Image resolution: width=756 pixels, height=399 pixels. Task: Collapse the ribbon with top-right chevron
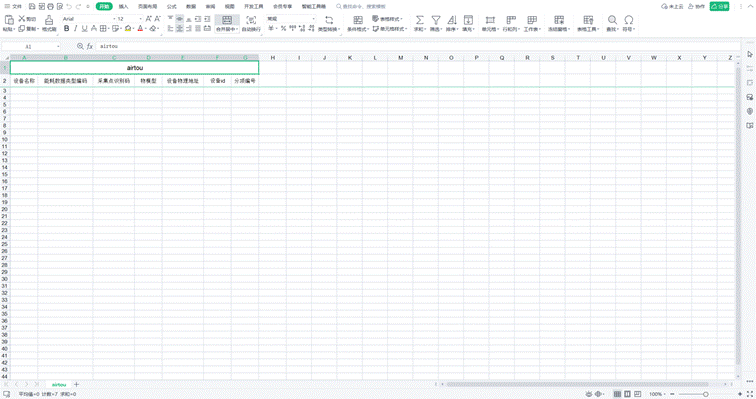coord(750,6)
